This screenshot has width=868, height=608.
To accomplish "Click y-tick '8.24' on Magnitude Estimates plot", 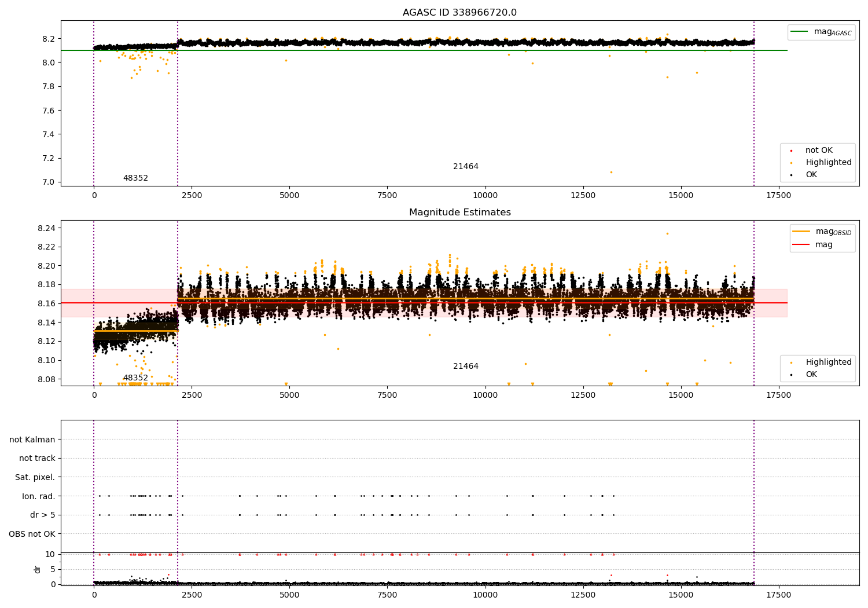I will click(x=46, y=228).
